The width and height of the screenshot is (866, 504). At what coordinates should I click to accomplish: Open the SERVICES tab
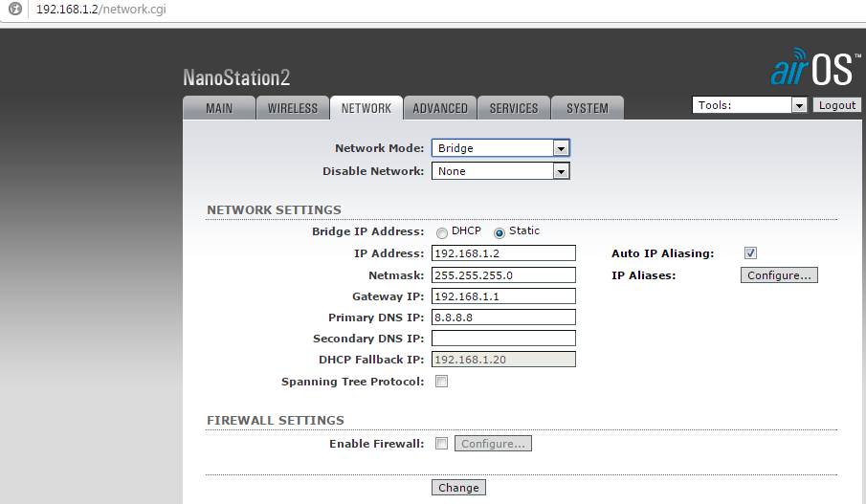point(514,108)
